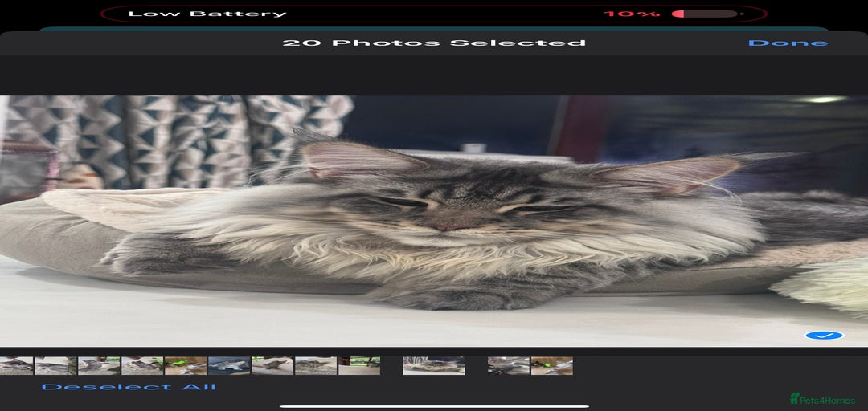Tap the 10% battery level text
The height and width of the screenshot is (411, 868).
(x=632, y=14)
